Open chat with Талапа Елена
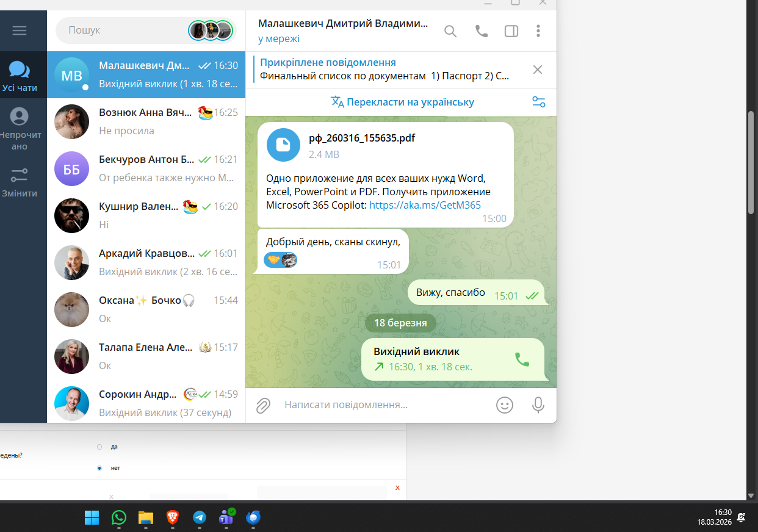Viewport: 758px width, 532px height. click(146, 357)
